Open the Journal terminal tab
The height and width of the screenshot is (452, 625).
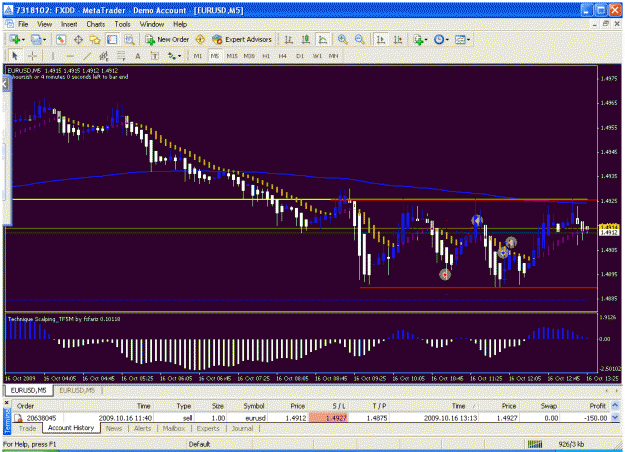[x=242, y=428]
